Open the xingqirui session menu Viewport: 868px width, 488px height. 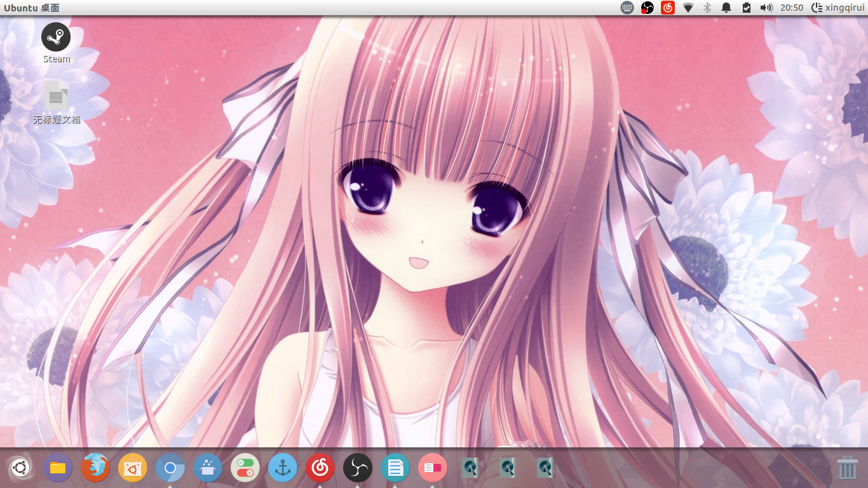(837, 8)
